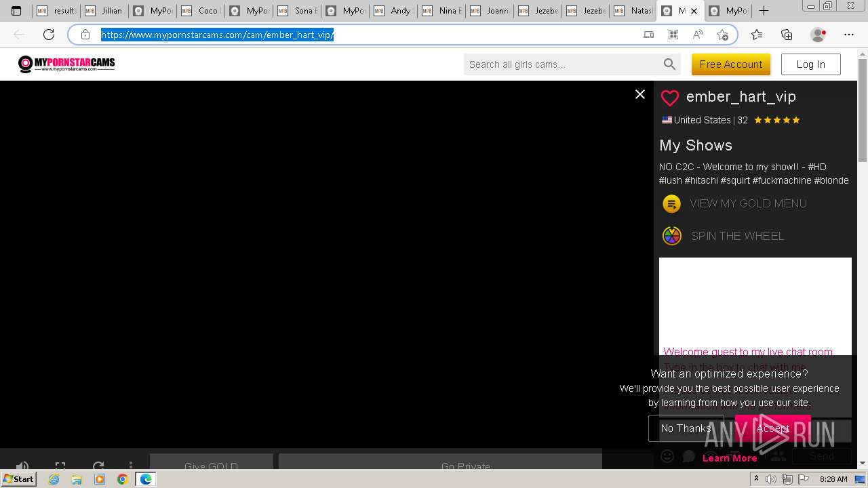Show hidden system tray icons
This screenshot has height=488, width=868.
coord(756,479)
